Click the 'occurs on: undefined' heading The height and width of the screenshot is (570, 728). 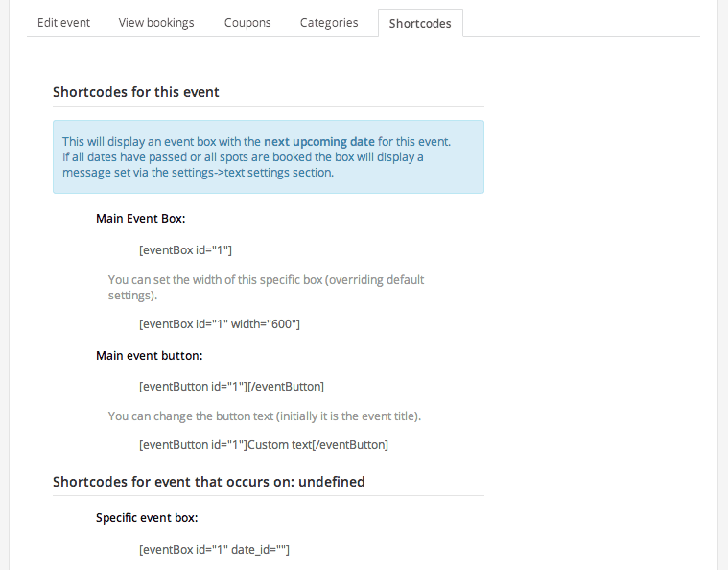pyautogui.click(x=208, y=482)
